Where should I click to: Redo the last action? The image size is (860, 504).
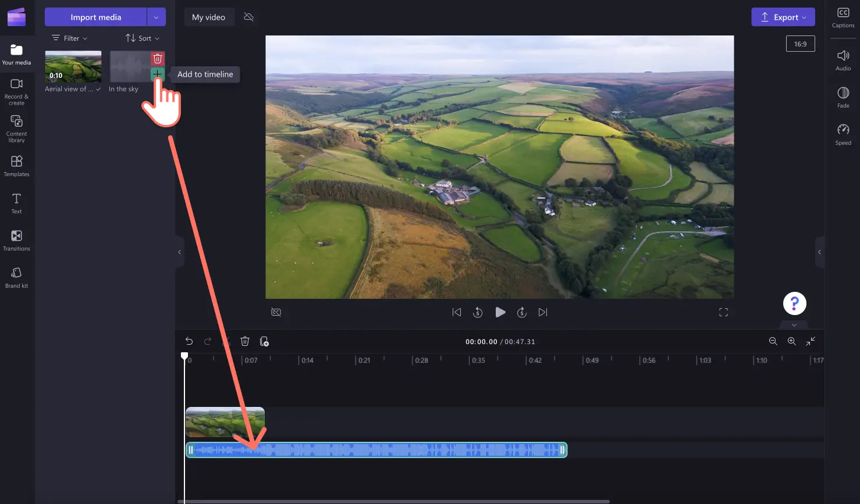pyautogui.click(x=208, y=341)
